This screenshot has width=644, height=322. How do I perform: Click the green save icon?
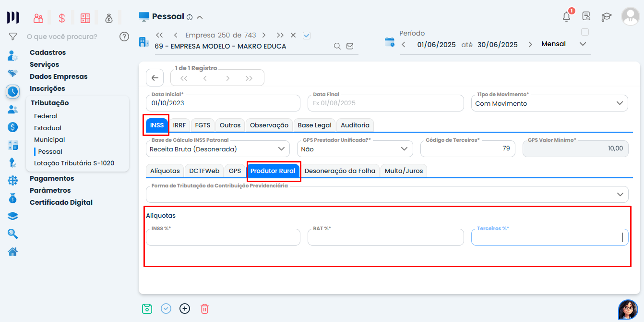tap(147, 309)
